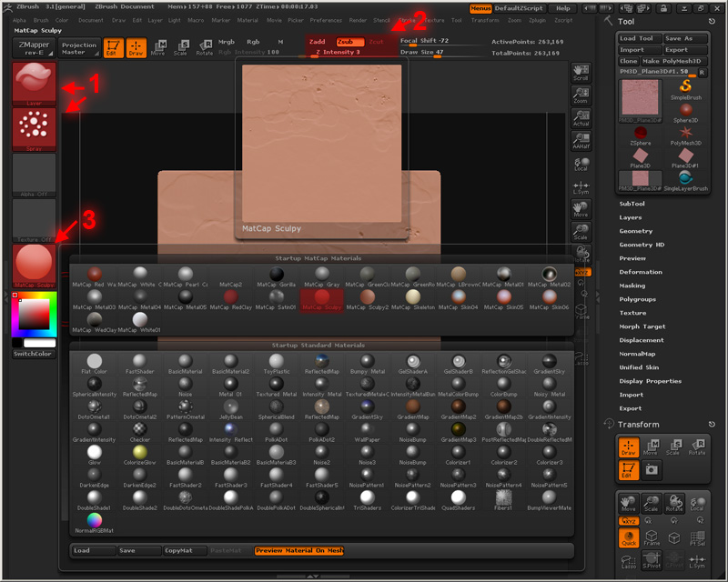
Task: Expand the Geometry HD subpalette
Action: pos(642,245)
